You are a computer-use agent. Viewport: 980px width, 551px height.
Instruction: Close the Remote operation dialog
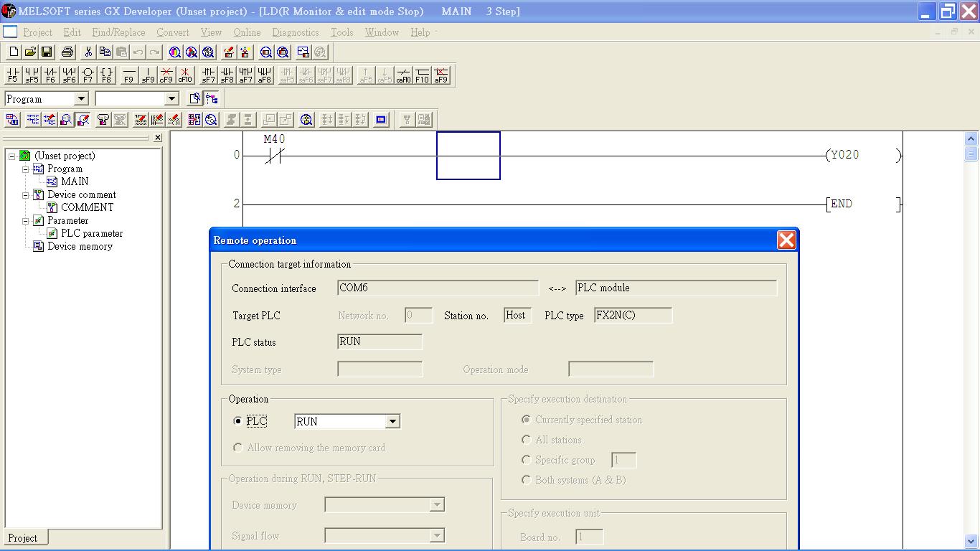(786, 240)
